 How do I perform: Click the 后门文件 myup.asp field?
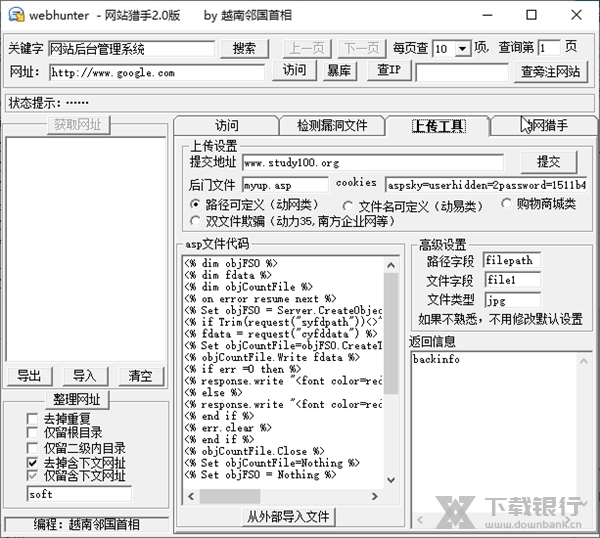click(285, 186)
